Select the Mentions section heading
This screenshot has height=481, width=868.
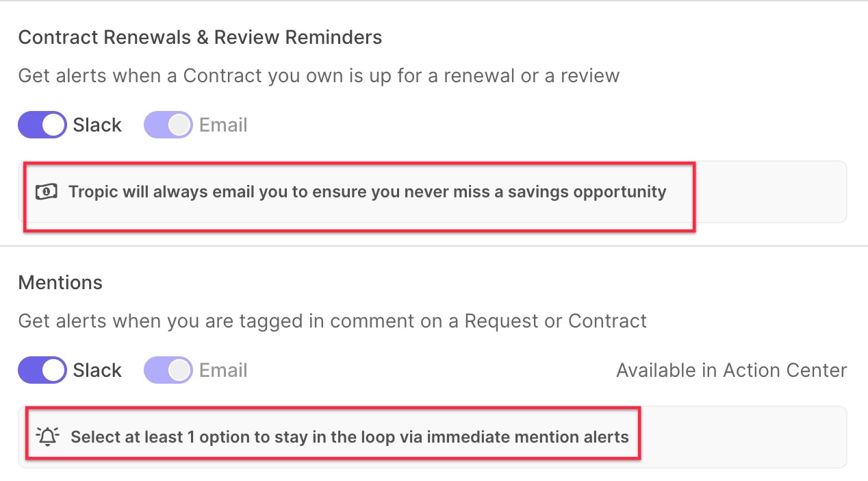(x=60, y=282)
